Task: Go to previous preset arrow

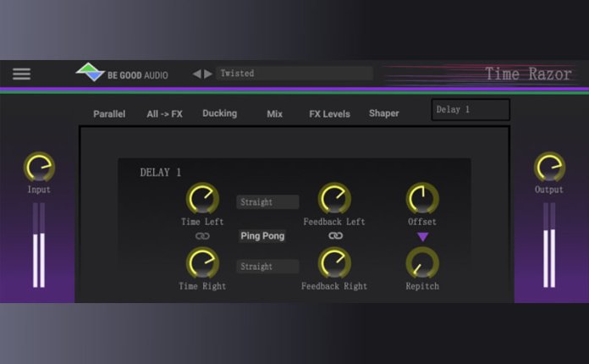Action: click(x=196, y=74)
